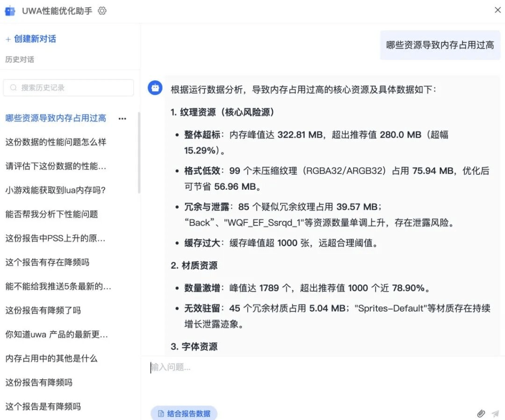Select history item 这个报告有存在降频吗

point(47,262)
